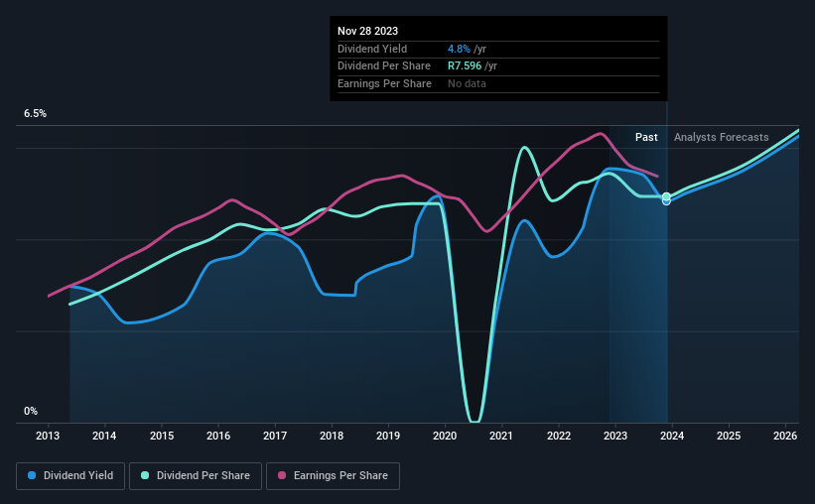Click the pink Earnings Per Share legend dot
815x504 pixels.
[x=282, y=475]
